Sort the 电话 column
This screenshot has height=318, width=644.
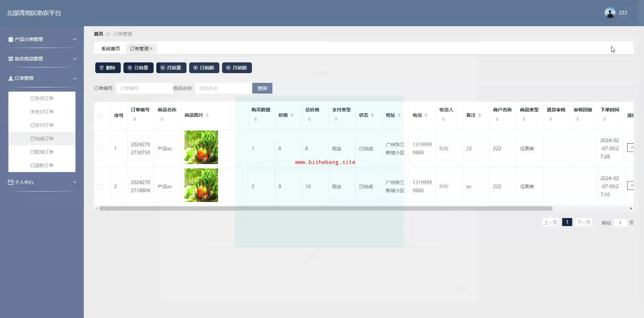[426, 115]
